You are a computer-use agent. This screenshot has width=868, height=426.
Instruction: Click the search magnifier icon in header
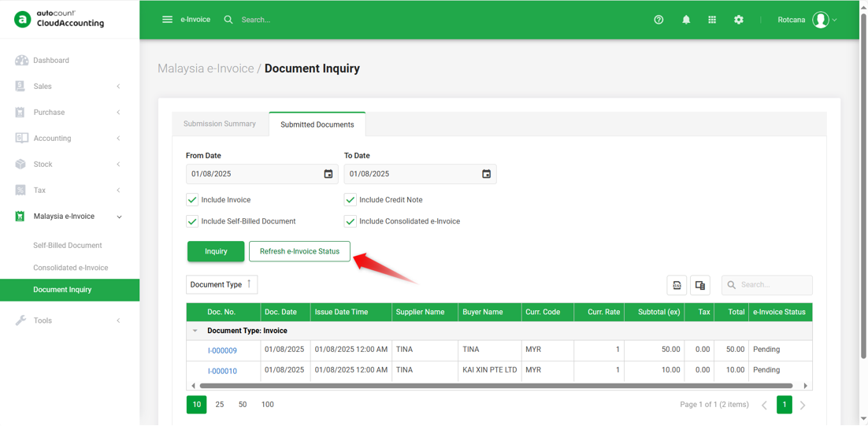coord(228,20)
